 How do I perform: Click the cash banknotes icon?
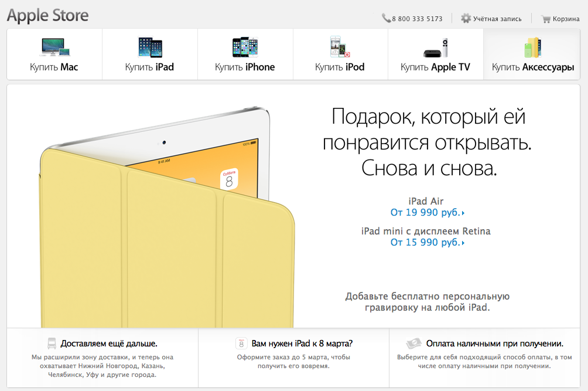(x=413, y=344)
